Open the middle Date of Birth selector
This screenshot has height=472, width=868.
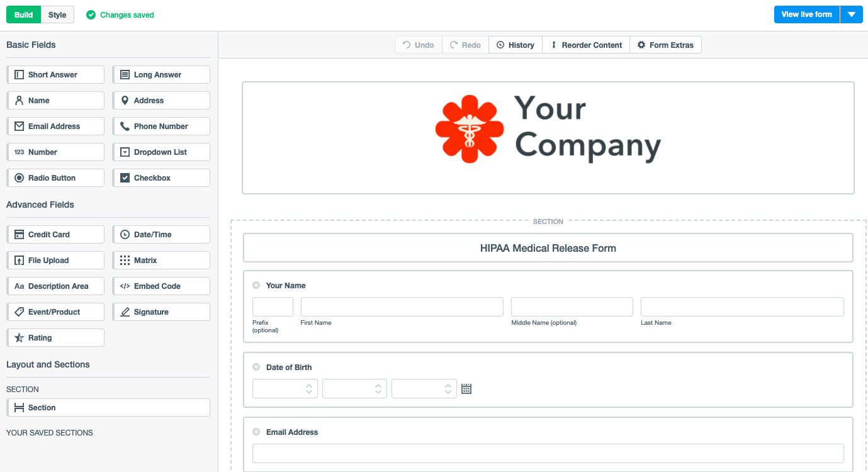coord(355,388)
